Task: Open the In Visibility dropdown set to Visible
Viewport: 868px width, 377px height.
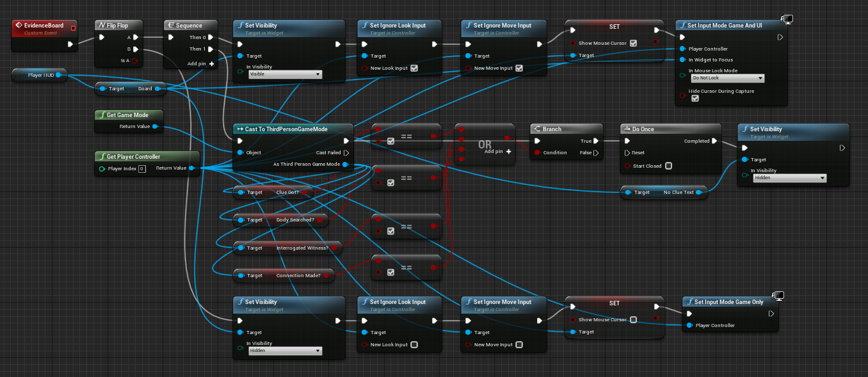Action: pyautogui.click(x=285, y=74)
